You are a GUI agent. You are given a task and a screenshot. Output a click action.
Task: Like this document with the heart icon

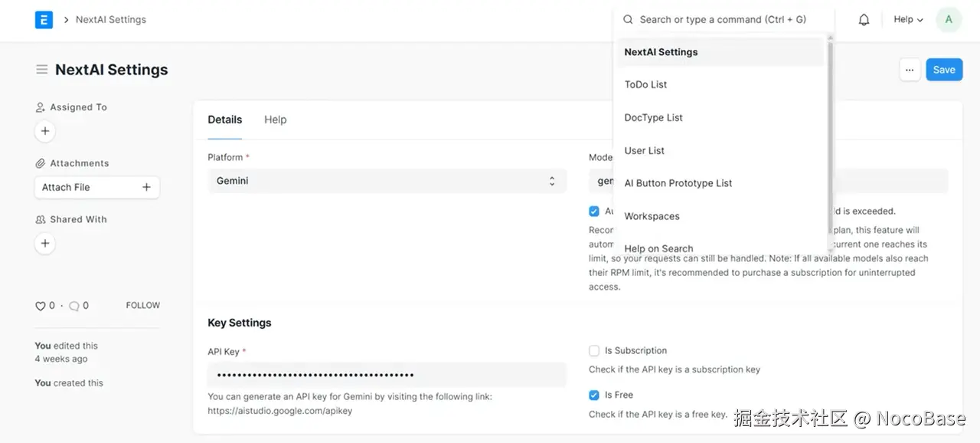41,306
